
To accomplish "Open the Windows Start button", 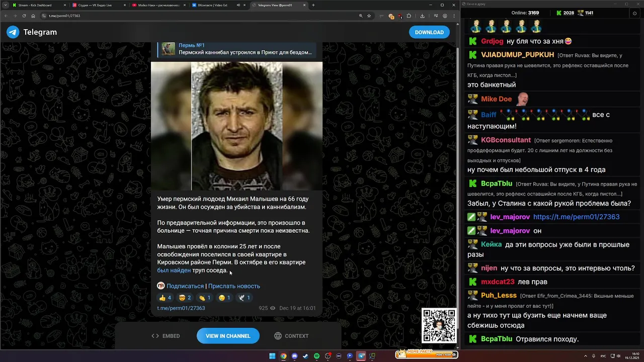I will [272, 356].
